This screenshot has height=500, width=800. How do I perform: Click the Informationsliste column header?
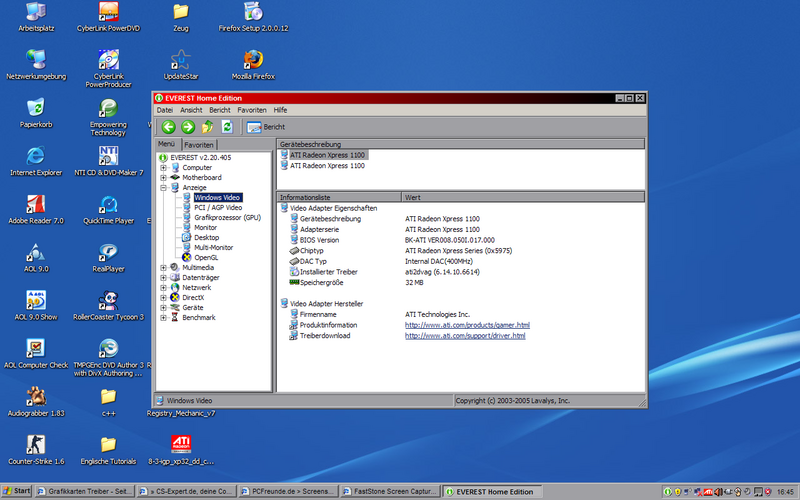(339, 197)
